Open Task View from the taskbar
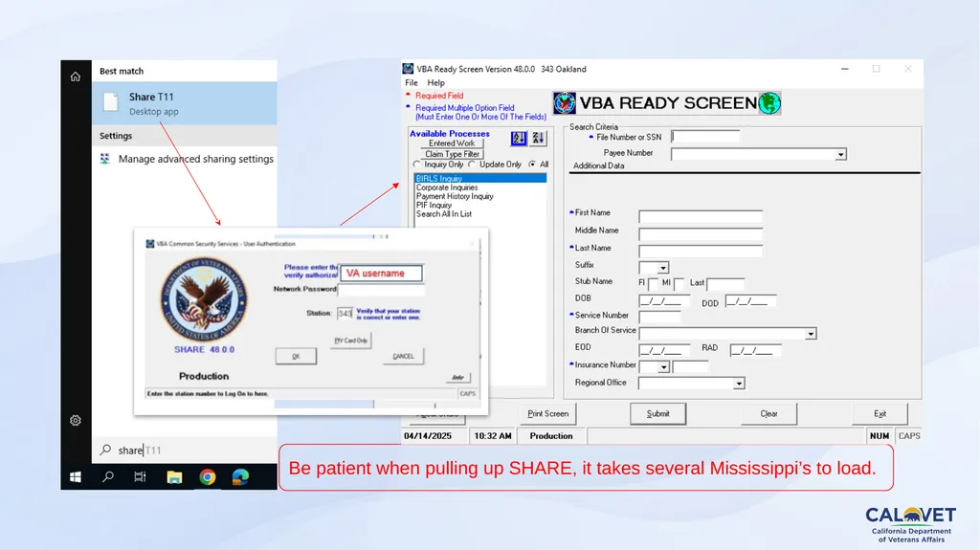This screenshot has height=550, width=980. click(x=140, y=477)
